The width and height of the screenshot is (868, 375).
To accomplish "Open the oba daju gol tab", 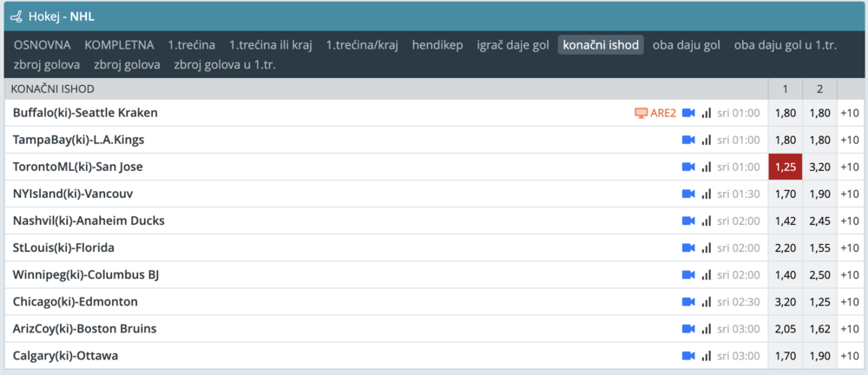I will click(687, 45).
